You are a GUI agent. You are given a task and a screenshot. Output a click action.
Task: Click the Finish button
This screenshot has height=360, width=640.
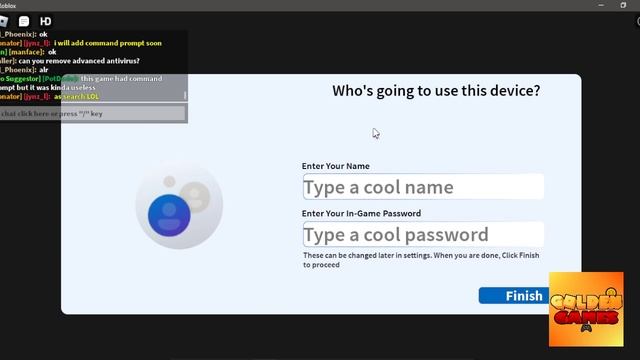[514, 296]
